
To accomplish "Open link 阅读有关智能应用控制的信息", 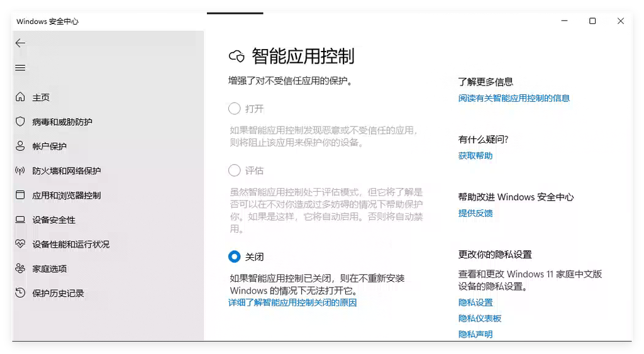I will [x=514, y=98].
